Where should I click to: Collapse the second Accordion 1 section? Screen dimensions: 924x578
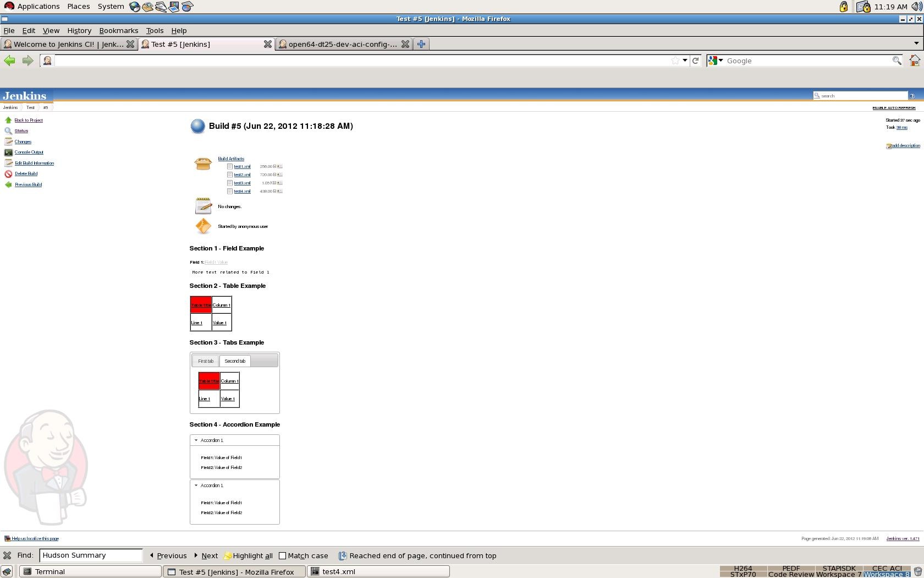196,486
